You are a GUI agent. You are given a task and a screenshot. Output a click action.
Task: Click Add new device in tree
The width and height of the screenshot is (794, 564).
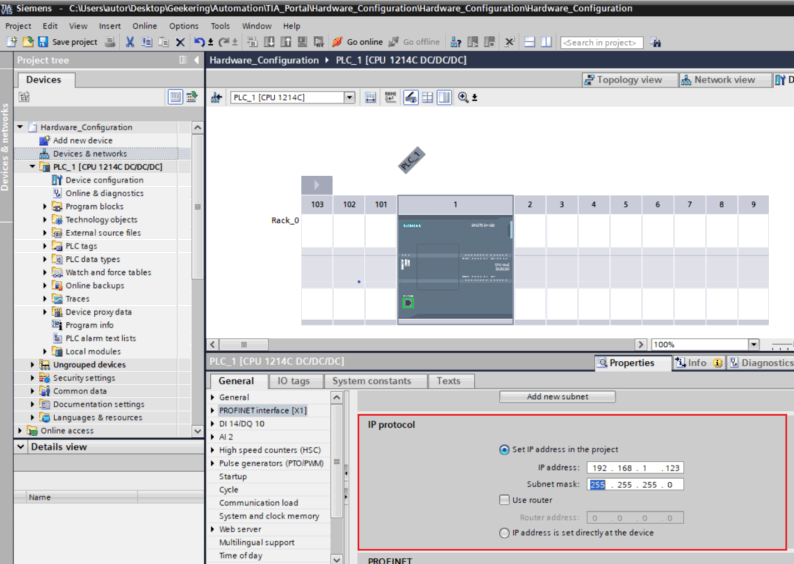[83, 140]
